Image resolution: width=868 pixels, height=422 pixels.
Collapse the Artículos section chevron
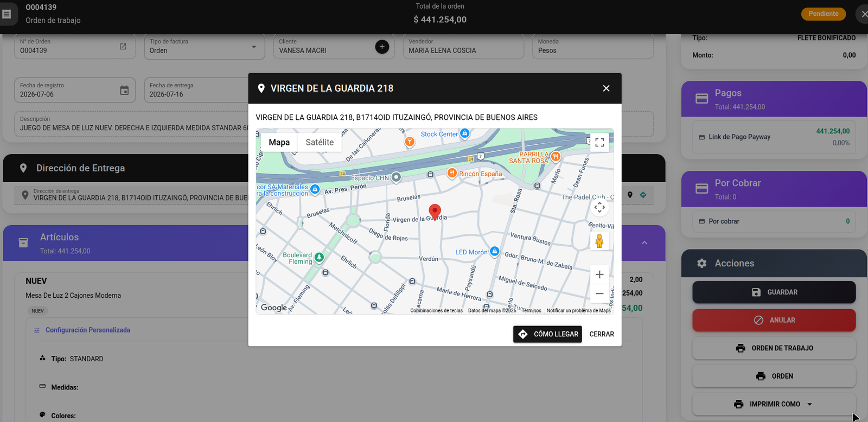(x=644, y=242)
